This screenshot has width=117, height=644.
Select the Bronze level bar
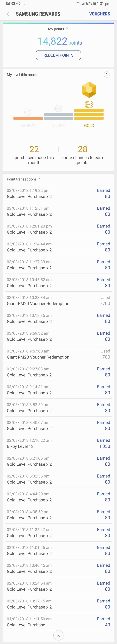28,118
